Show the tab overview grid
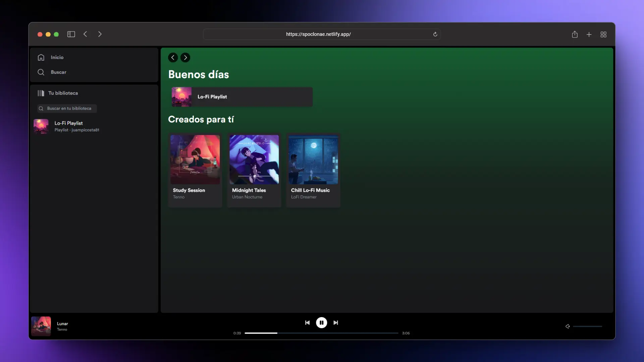 603,34
